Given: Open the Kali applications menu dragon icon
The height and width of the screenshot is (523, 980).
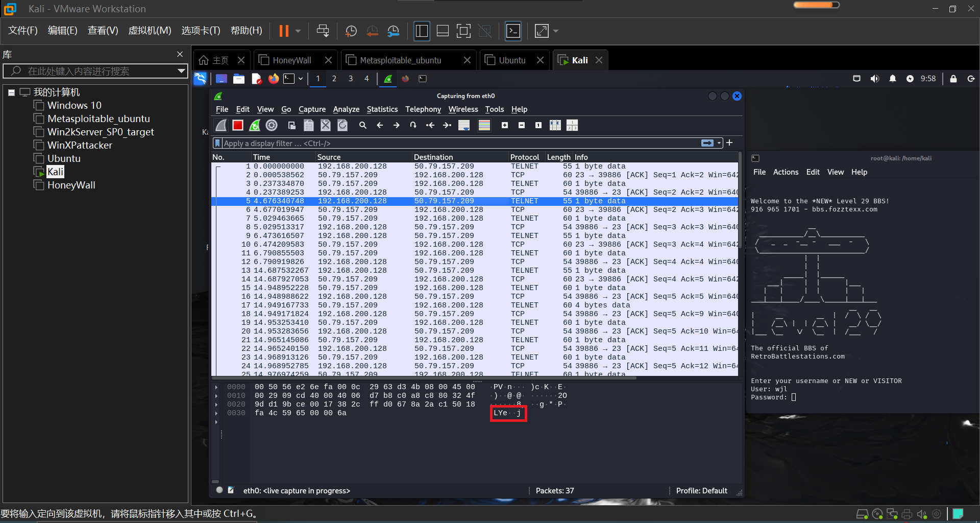Looking at the screenshot, I should pos(200,79).
